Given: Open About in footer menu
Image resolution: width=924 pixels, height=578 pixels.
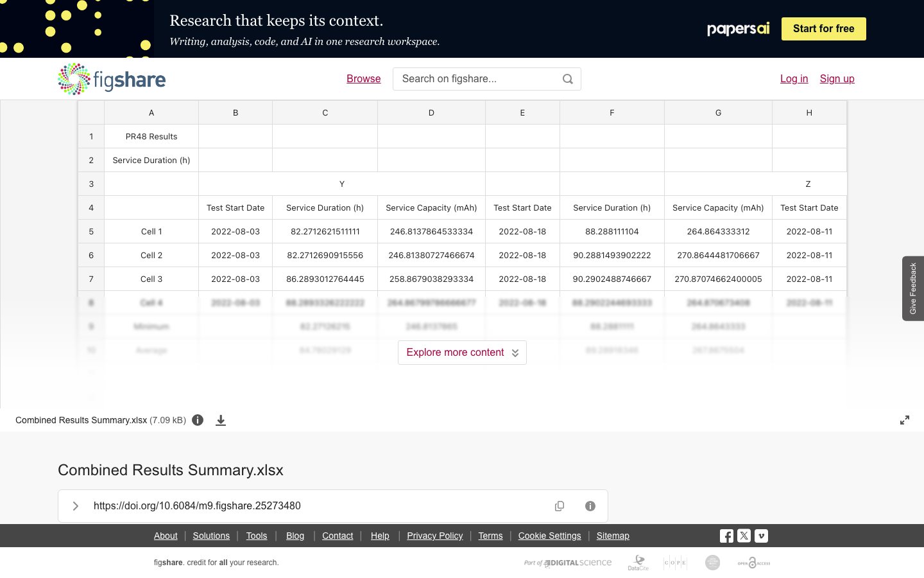Looking at the screenshot, I should 166,536.
